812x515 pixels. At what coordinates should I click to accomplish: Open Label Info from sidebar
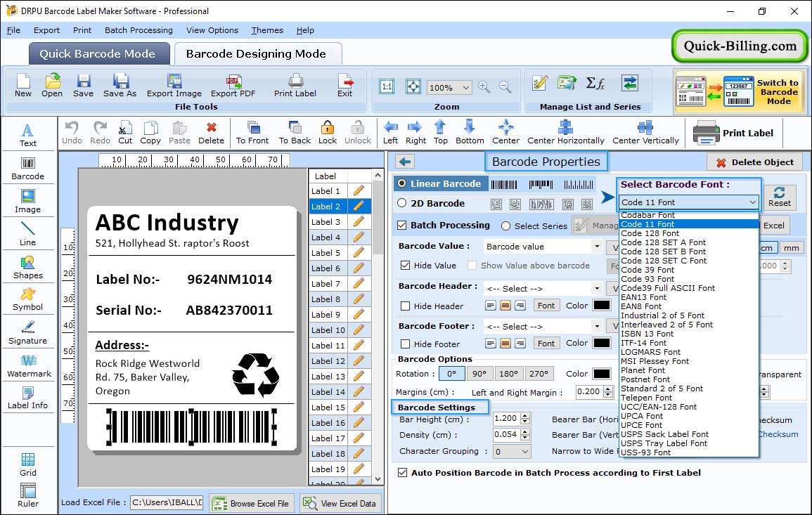(28, 398)
